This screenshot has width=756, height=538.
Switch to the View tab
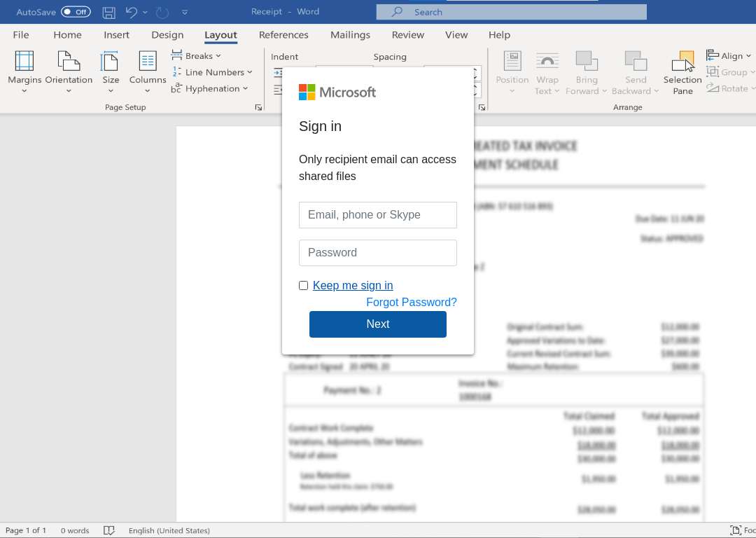(x=456, y=35)
